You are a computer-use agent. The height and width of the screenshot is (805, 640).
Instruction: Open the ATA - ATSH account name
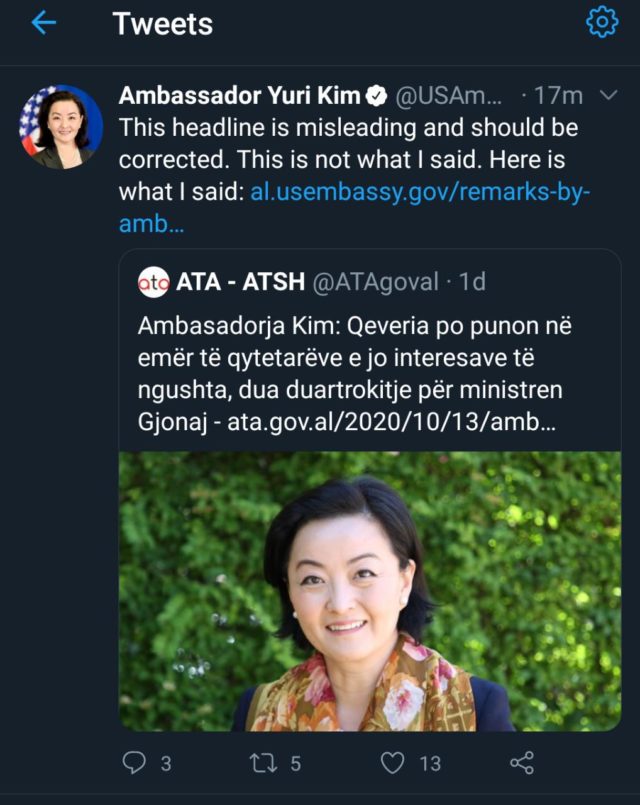[240, 282]
